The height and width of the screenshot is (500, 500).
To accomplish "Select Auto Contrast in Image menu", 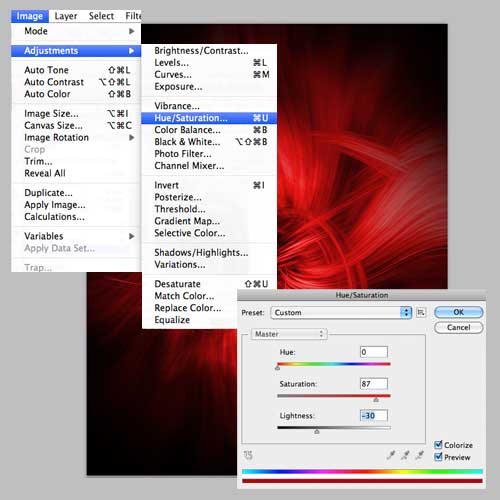I will 76,82.
